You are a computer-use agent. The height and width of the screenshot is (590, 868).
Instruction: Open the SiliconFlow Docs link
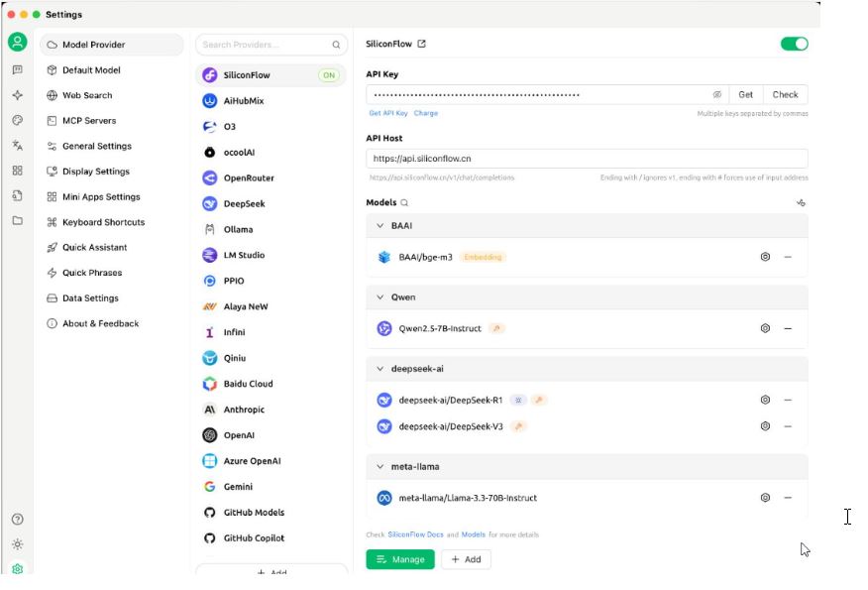(x=416, y=534)
